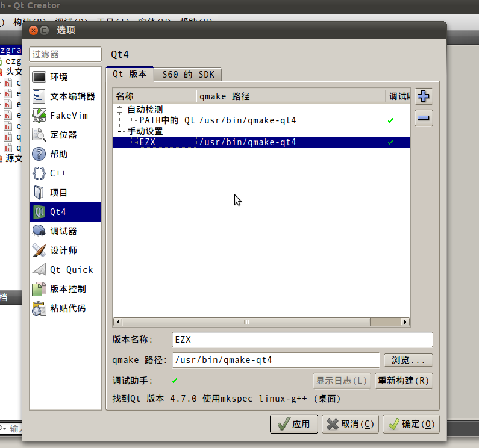Open the 定位器 locator settings
Image resolution: width=479 pixels, height=448 pixels.
66,135
